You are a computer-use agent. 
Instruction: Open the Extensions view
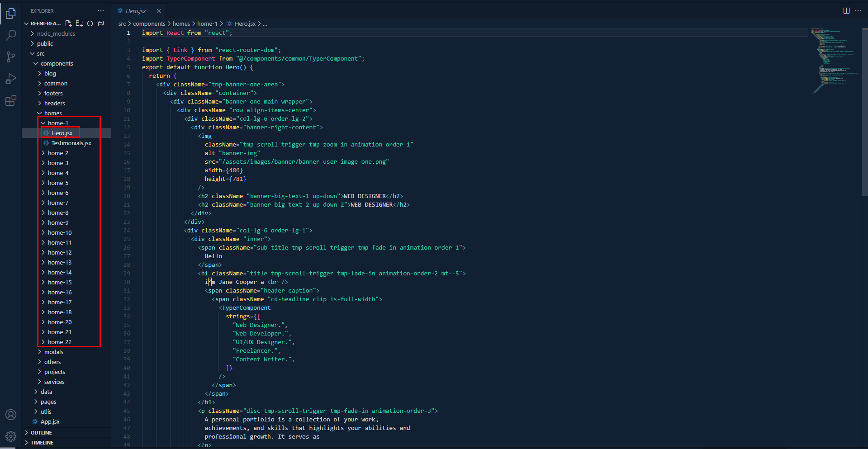coord(11,100)
